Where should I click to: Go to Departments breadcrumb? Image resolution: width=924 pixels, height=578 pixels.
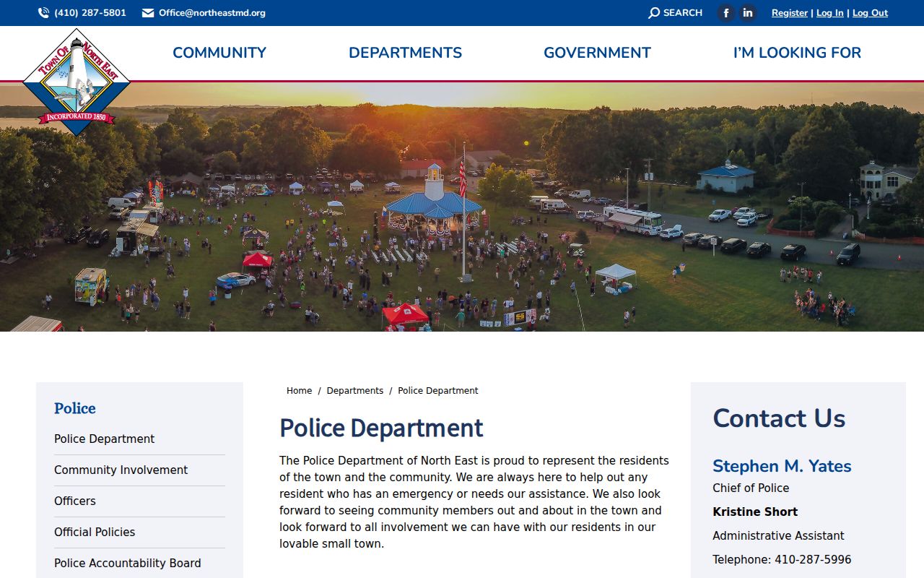(355, 391)
